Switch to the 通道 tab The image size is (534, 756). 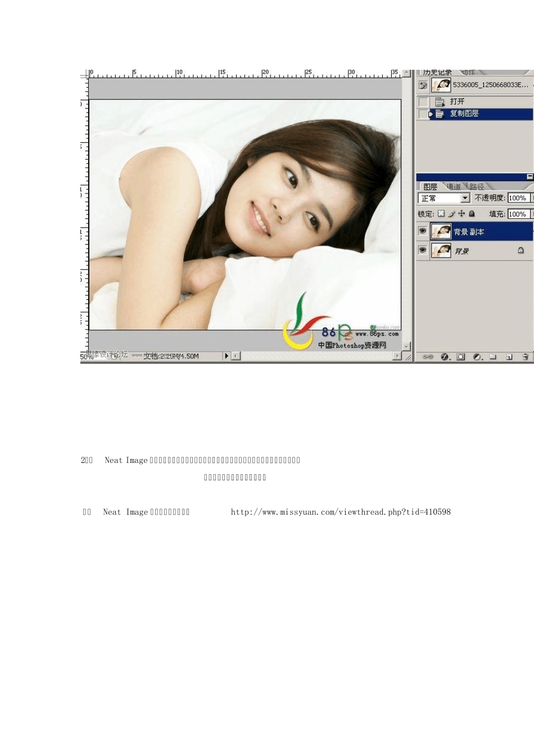[x=454, y=187]
